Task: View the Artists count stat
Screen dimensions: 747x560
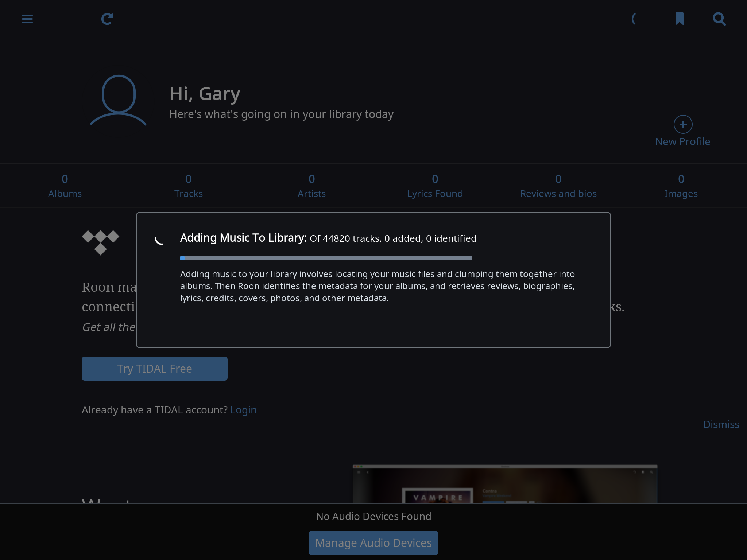Action: coord(311,186)
